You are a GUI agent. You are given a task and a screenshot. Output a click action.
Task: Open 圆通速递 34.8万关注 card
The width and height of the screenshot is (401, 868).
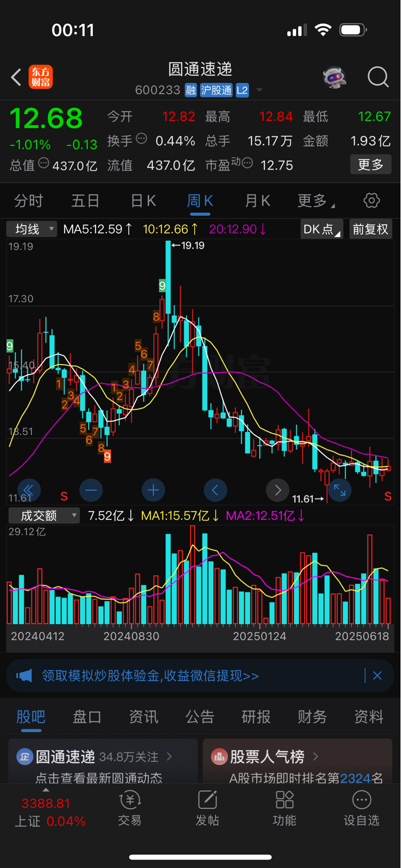(103, 761)
